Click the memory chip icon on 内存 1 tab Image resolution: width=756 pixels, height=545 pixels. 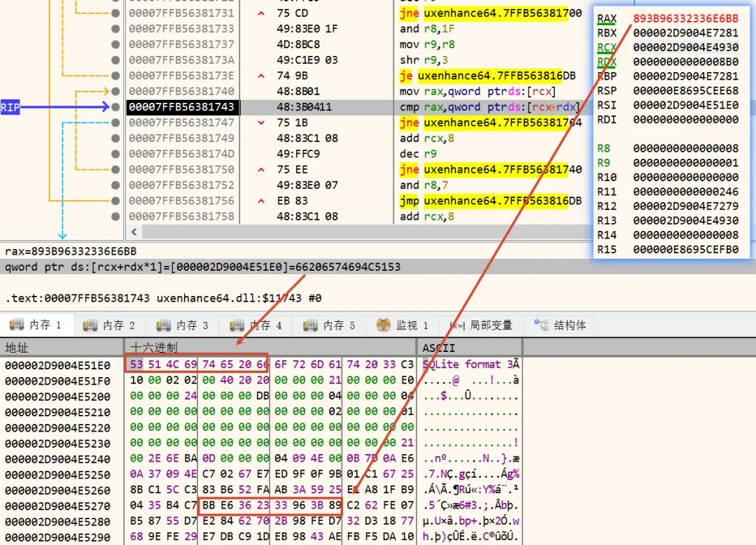tap(17, 325)
